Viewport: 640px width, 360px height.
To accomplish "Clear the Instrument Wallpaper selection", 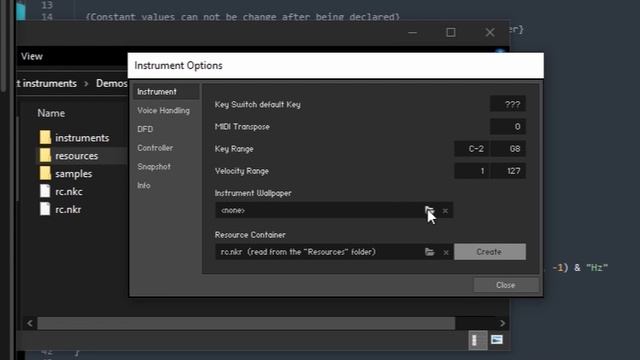I will tap(445, 211).
